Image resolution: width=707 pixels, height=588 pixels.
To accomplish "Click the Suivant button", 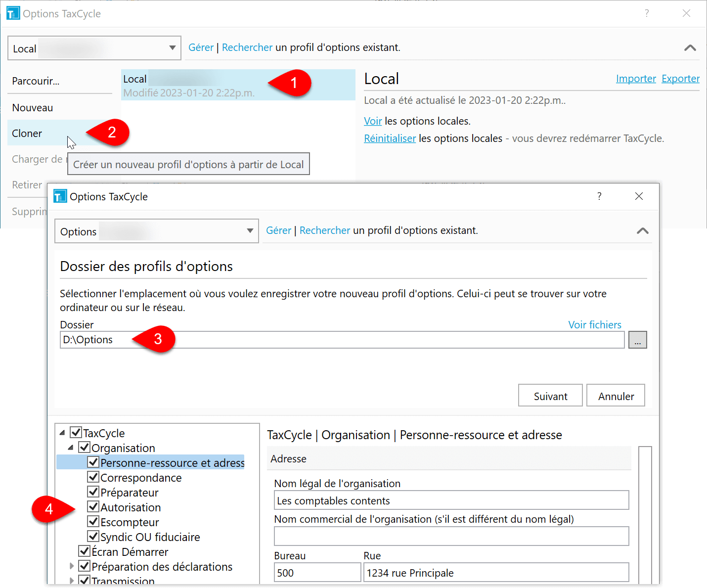I will click(x=550, y=396).
